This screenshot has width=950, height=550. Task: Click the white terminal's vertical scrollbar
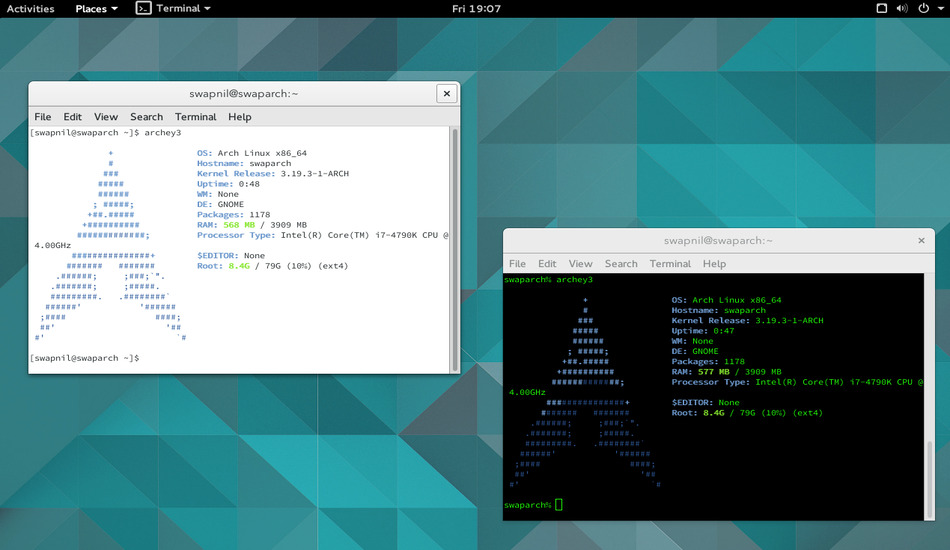tap(454, 249)
